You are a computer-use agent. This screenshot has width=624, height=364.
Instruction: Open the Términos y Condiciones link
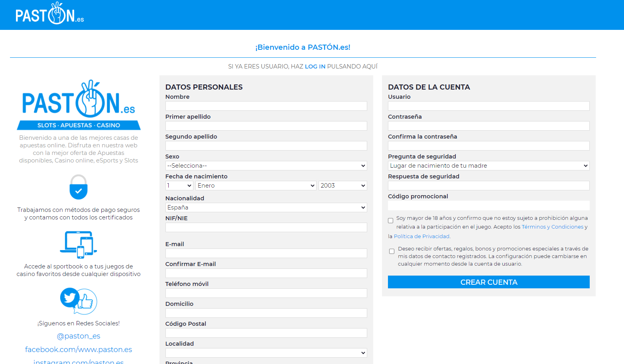tap(552, 227)
